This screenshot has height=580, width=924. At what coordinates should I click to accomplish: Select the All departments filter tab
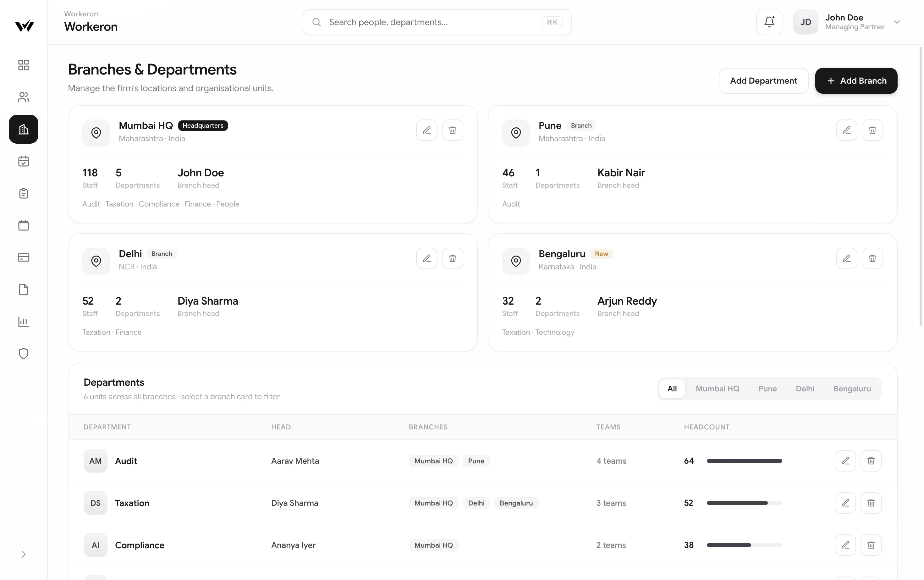click(672, 389)
